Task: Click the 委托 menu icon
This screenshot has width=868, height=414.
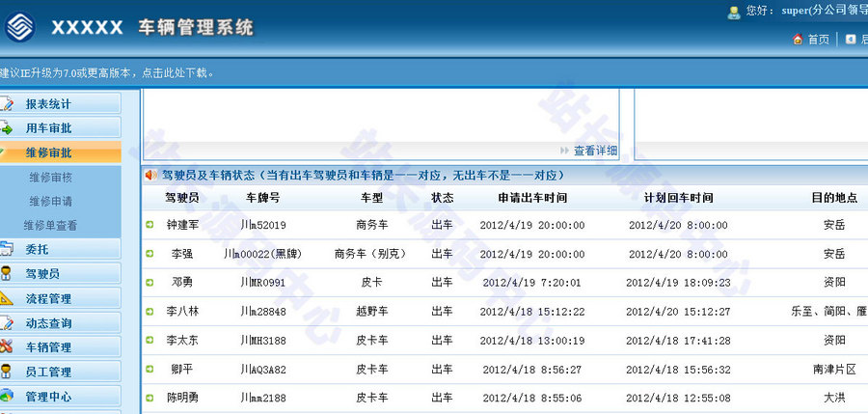Action: click(6, 249)
